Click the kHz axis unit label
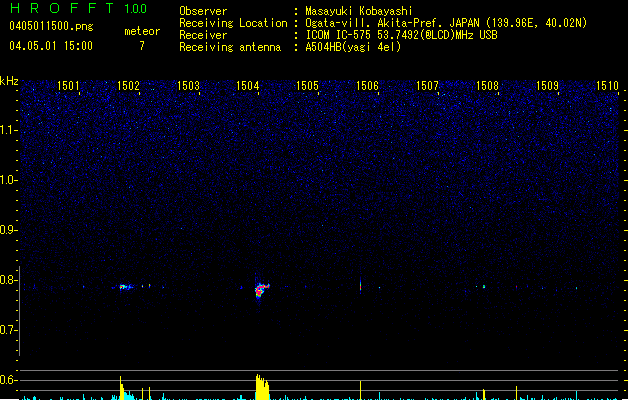The image size is (629, 400). click(9, 81)
